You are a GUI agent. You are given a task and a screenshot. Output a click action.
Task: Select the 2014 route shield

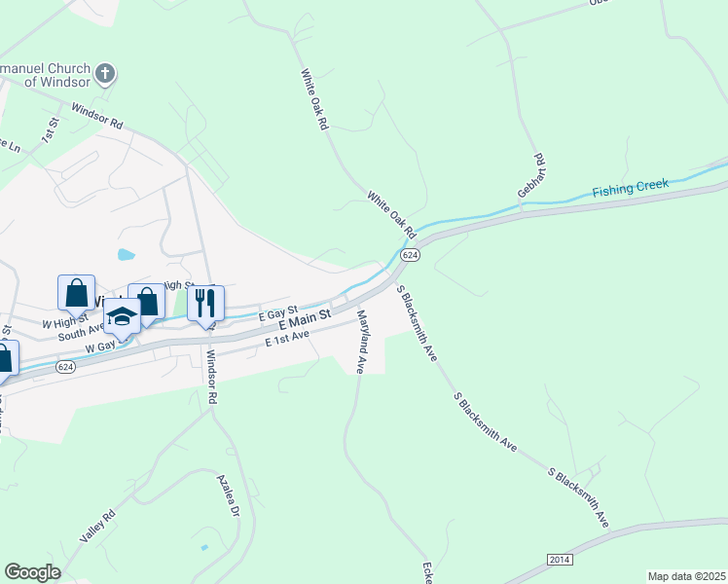[560, 560]
